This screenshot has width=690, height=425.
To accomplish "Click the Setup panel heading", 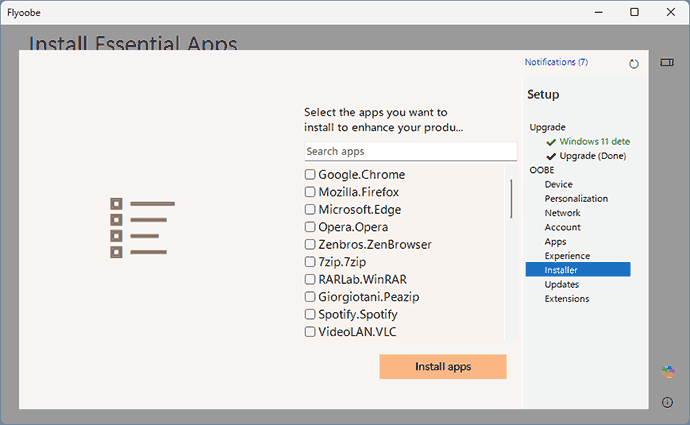I will (x=543, y=94).
